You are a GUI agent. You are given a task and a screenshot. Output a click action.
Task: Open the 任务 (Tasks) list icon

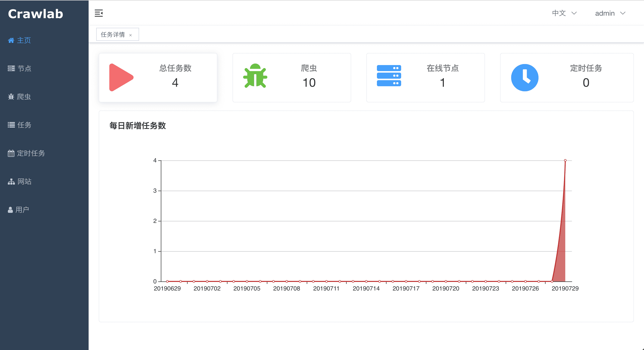11,125
